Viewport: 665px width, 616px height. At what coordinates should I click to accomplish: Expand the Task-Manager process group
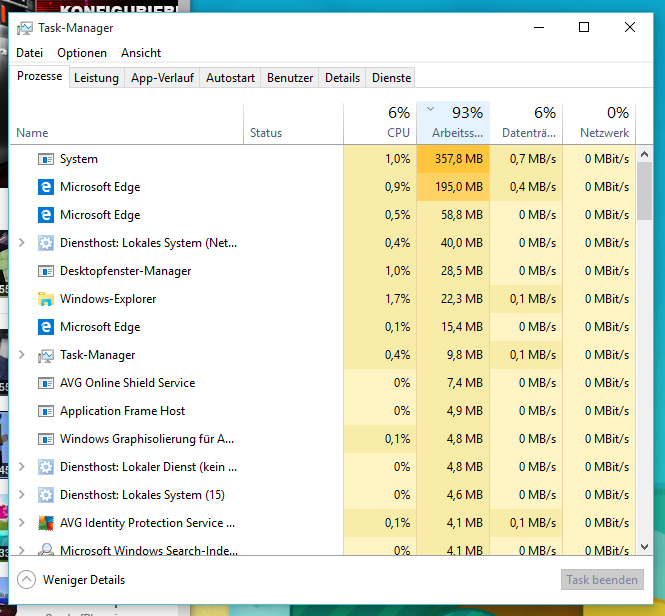click(x=22, y=355)
